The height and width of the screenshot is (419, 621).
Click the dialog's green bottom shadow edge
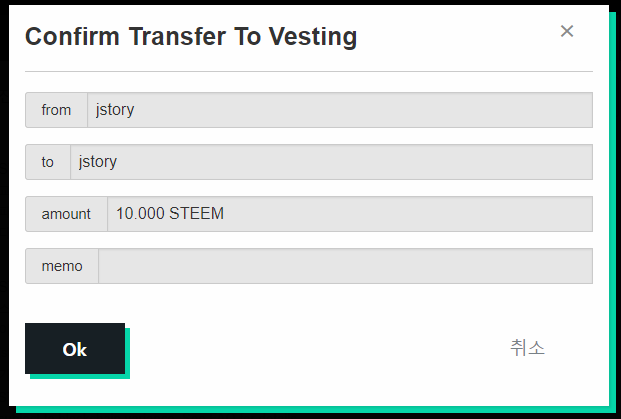pyautogui.click(x=313, y=409)
